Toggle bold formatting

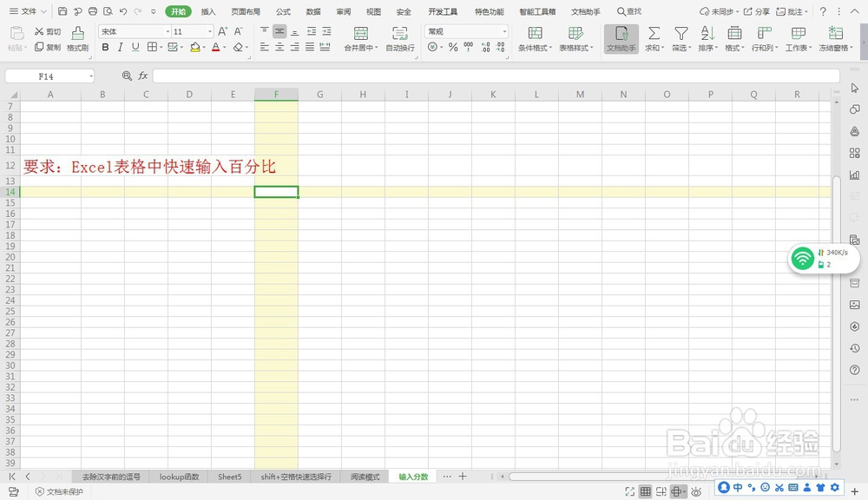(x=106, y=47)
